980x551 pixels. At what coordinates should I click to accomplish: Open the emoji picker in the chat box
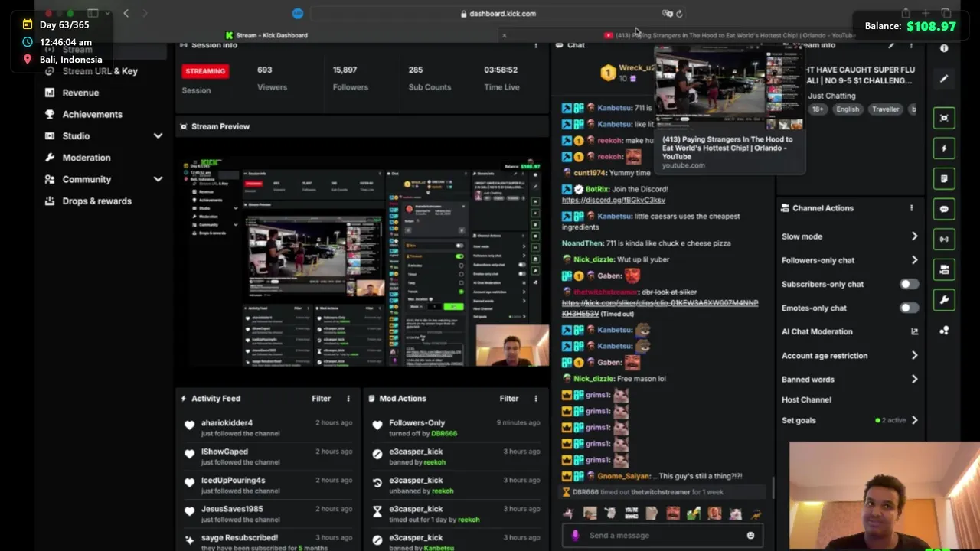coord(750,536)
